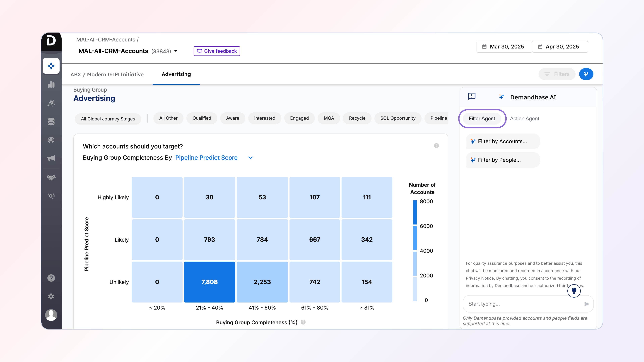Click the megaphone advertising sidebar icon

[x=51, y=158]
